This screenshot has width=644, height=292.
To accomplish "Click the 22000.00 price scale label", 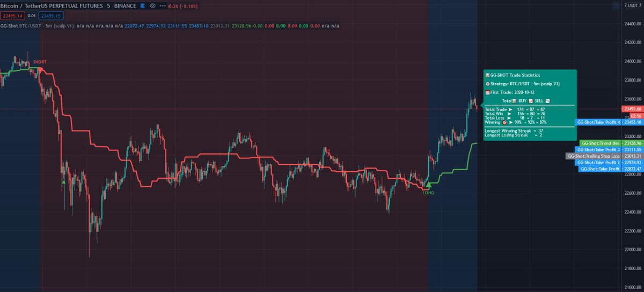I will click(632, 250).
